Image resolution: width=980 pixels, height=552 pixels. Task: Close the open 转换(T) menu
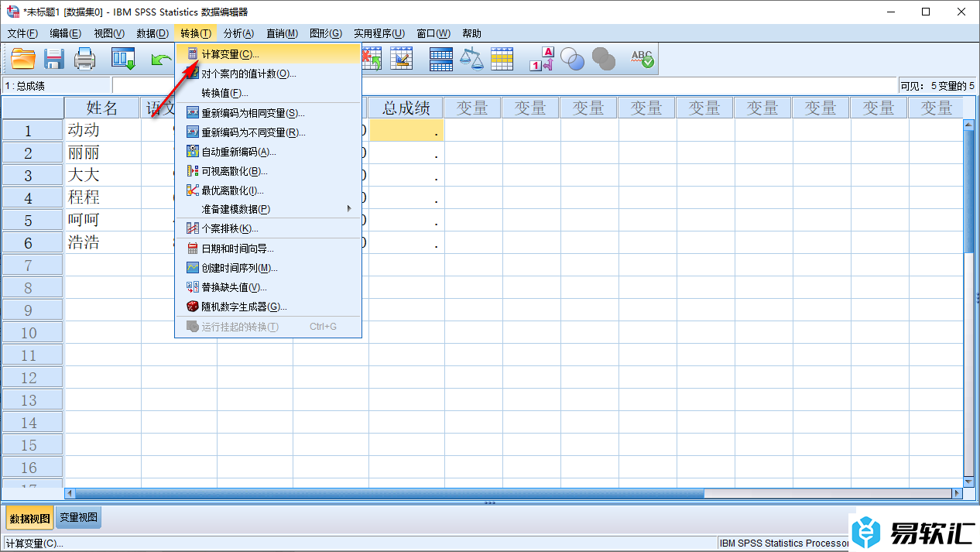click(x=196, y=33)
